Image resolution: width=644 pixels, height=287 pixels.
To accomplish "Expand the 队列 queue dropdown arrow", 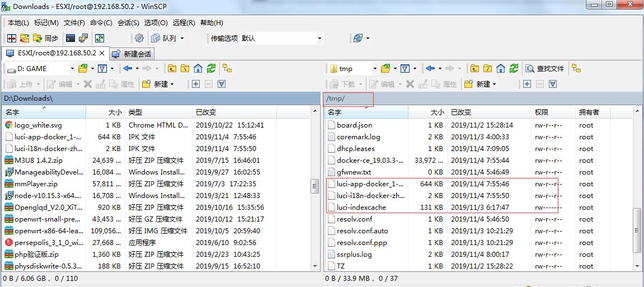I will coord(182,38).
